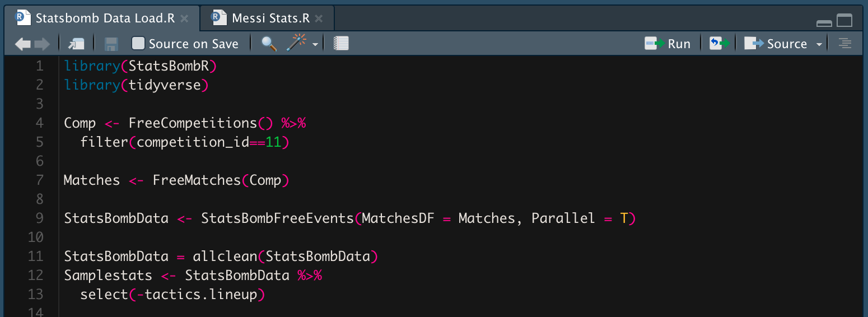
Task: Click the FreeCompetitions() function call
Action: pyautogui.click(x=200, y=123)
